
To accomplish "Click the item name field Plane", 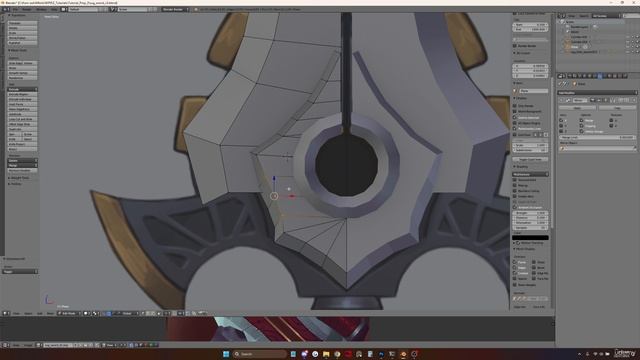I will point(533,91).
